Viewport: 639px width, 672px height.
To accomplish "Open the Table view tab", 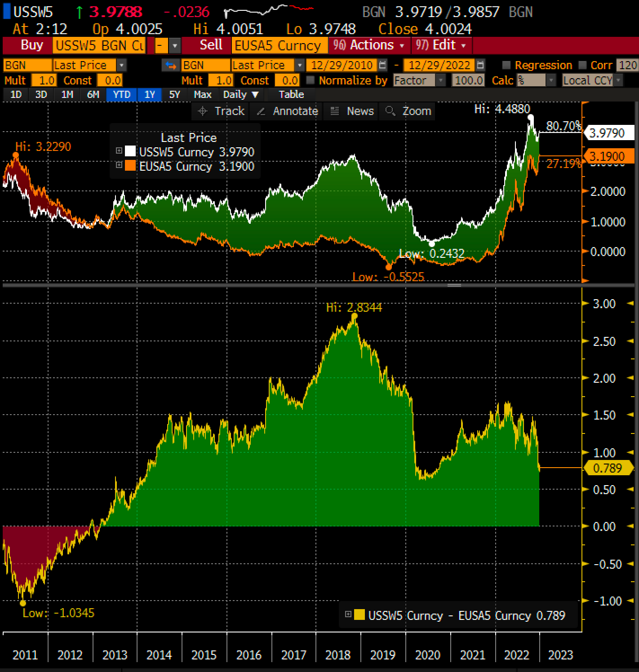I will (290, 95).
